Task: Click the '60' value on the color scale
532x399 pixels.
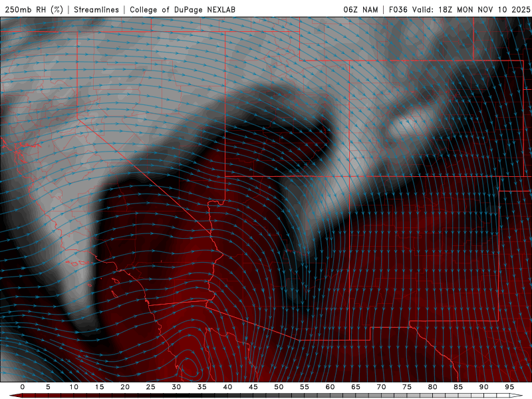Action: (x=330, y=387)
